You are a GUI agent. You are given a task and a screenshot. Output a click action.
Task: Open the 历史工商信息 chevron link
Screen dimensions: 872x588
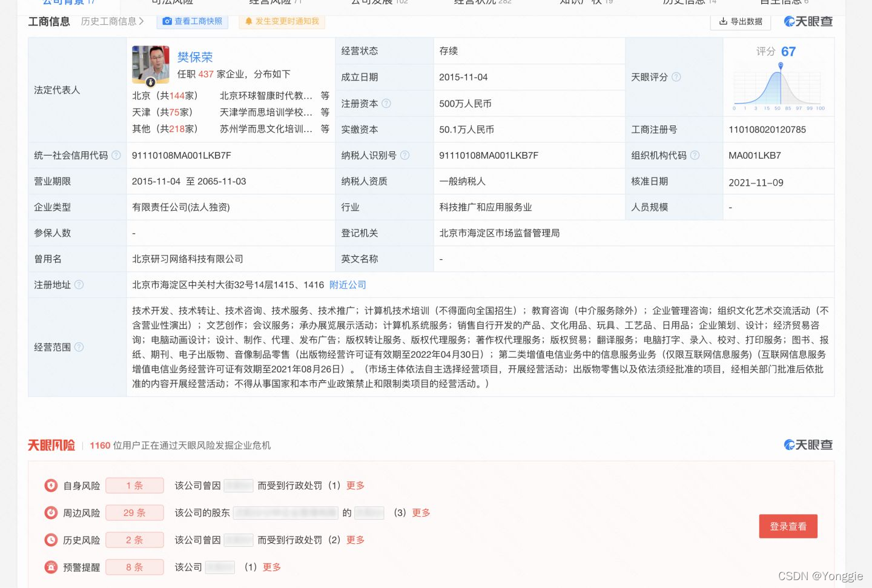point(113,21)
